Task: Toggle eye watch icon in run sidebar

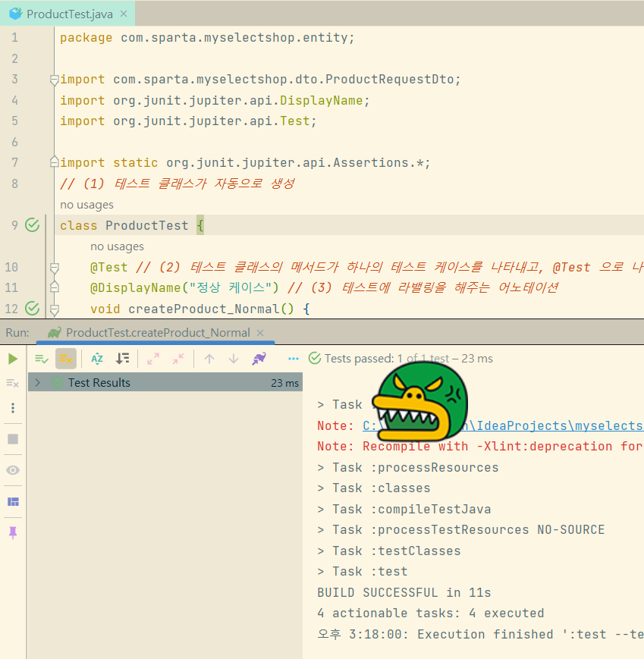Action: click(13, 470)
